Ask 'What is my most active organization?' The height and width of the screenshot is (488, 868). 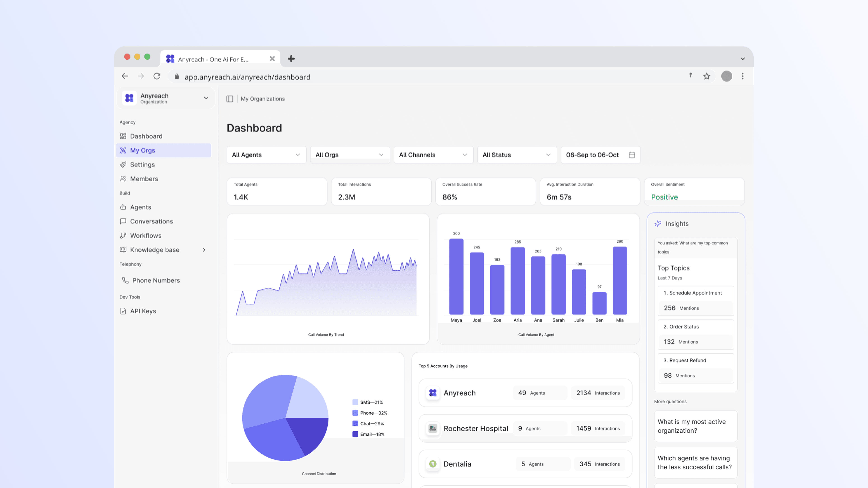(696, 426)
